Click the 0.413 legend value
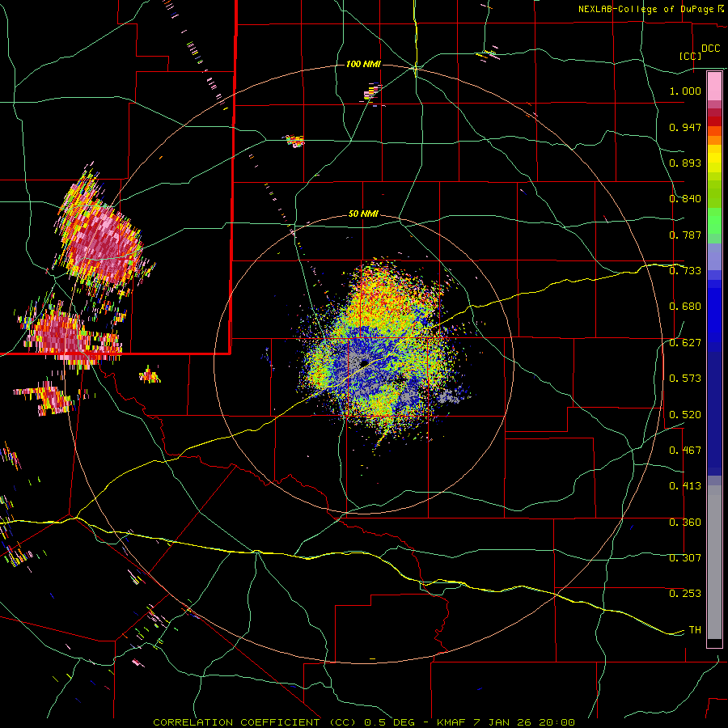Viewport: 728px width, 728px height. tap(685, 486)
